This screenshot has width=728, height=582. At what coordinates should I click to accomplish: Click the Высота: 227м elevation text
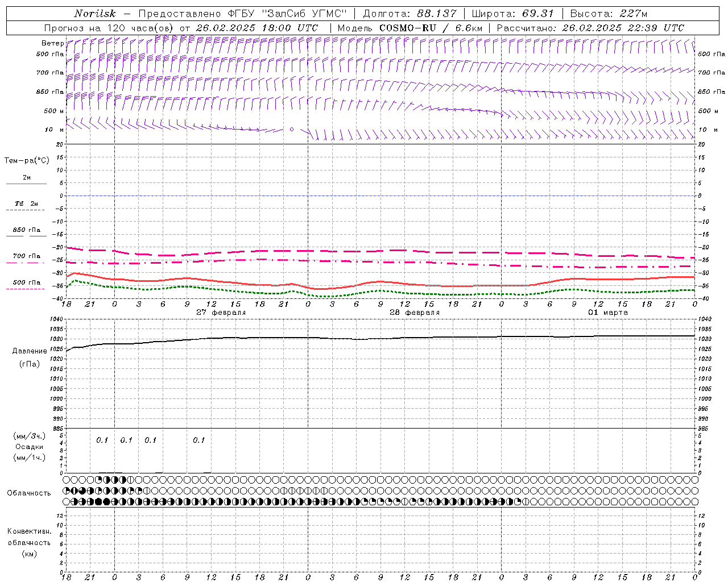pyautogui.click(x=609, y=14)
